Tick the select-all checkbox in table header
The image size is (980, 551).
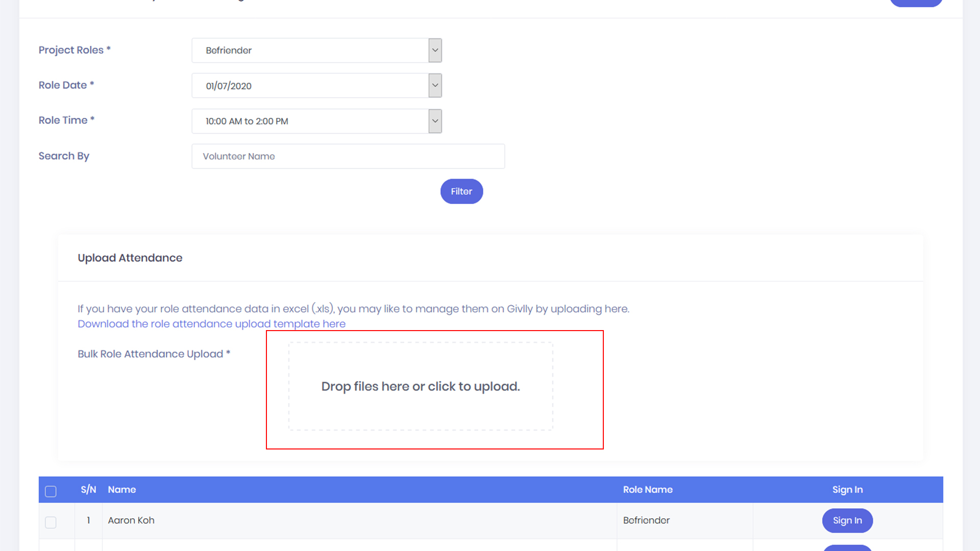click(51, 491)
